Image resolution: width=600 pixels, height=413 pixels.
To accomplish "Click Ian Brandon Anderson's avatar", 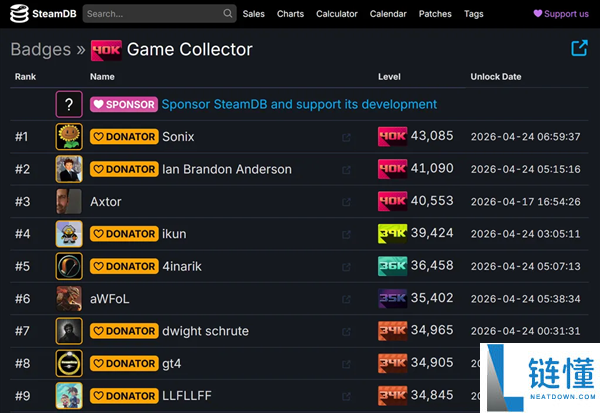I will [69, 169].
